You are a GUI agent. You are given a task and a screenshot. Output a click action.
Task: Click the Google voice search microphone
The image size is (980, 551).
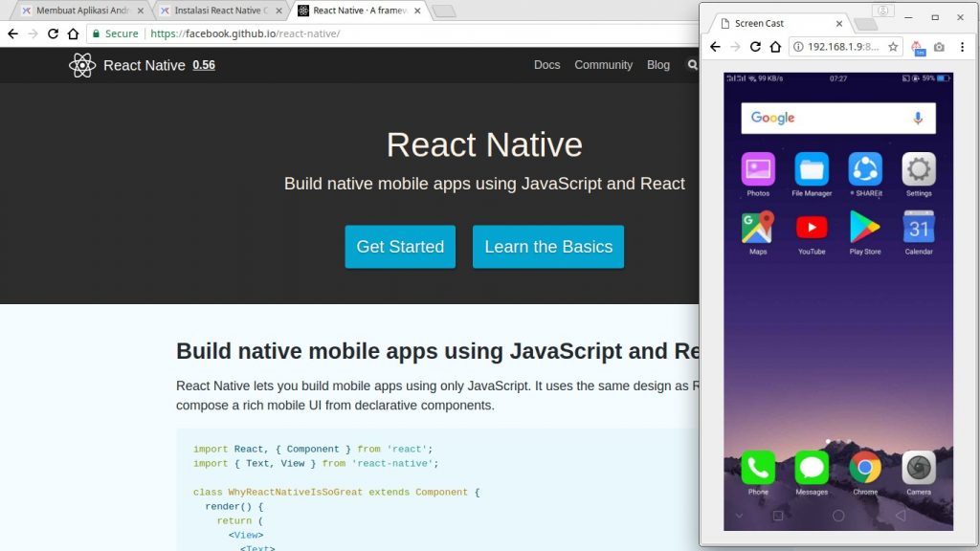[x=917, y=118]
